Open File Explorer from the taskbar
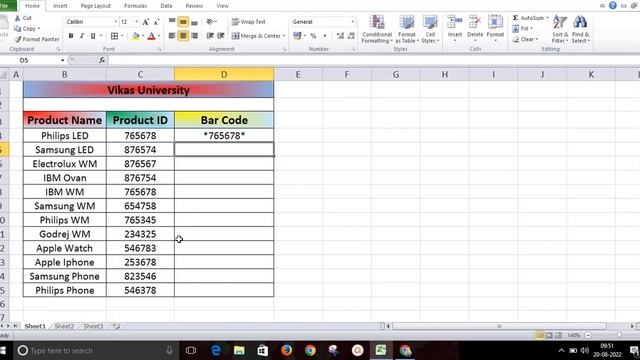 click(239, 351)
